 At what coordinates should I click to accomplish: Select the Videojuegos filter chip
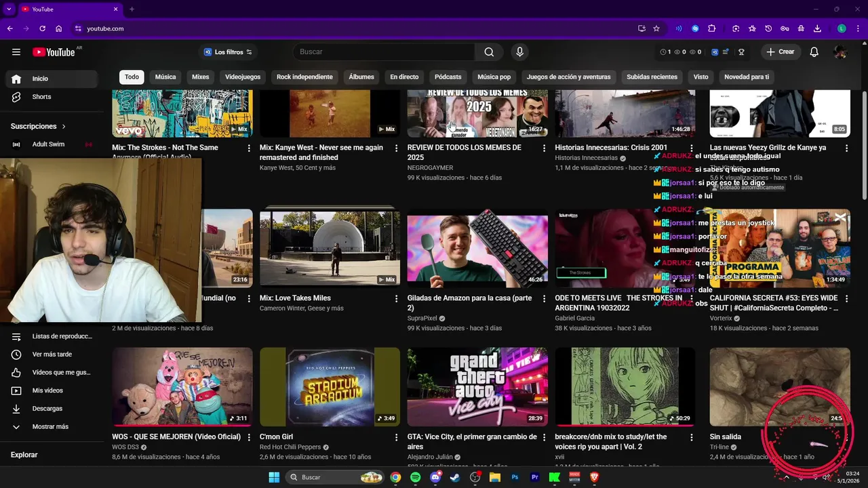pyautogui.click(x=243, y=77)
